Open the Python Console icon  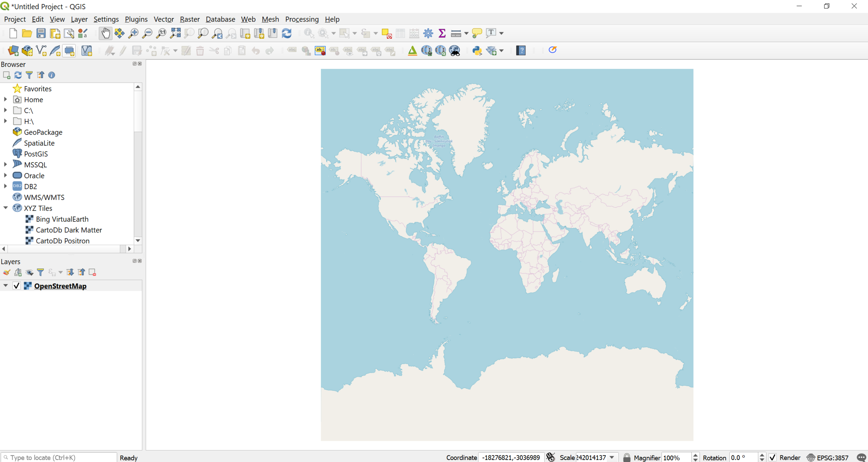[477, 51]
